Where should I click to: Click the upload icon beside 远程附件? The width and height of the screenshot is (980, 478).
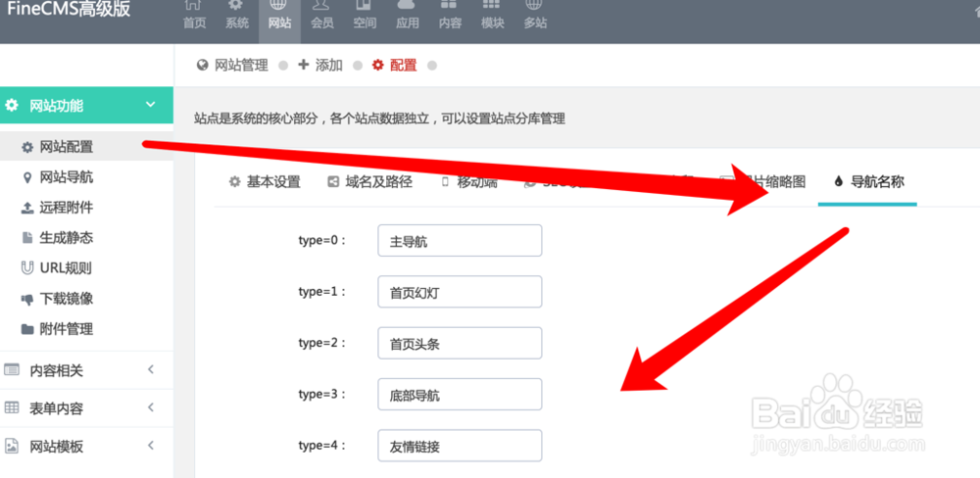[x=26, y=208]
